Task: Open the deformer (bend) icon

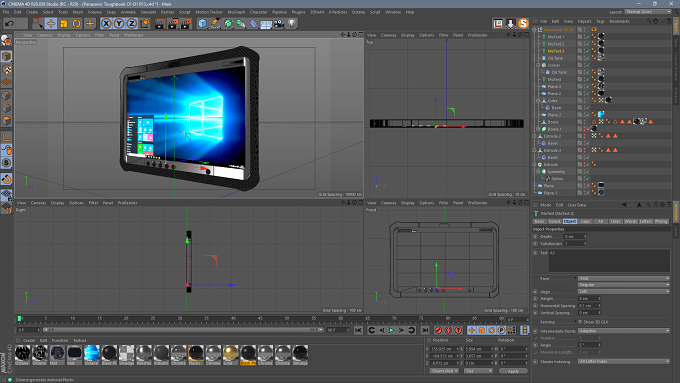Action: 254,23
